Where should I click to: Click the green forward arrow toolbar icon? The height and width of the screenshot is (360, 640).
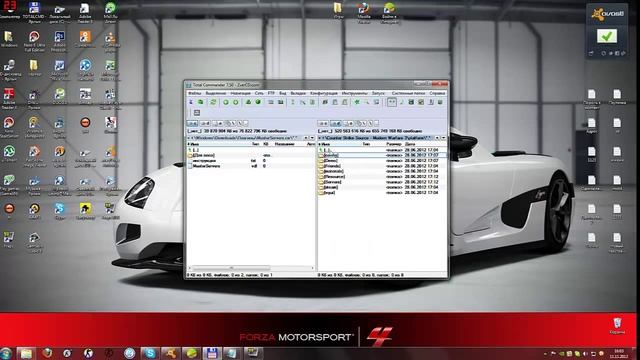click(x=236, y=102)
